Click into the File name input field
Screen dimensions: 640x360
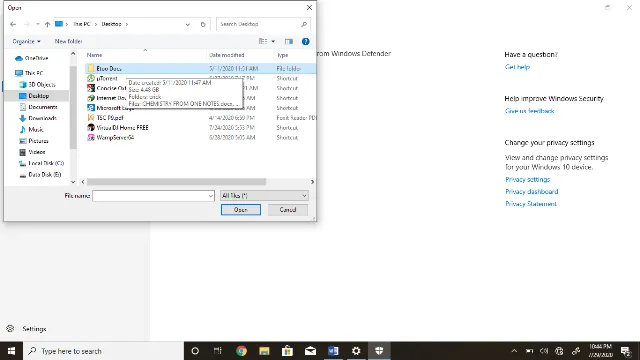(150, 196)
